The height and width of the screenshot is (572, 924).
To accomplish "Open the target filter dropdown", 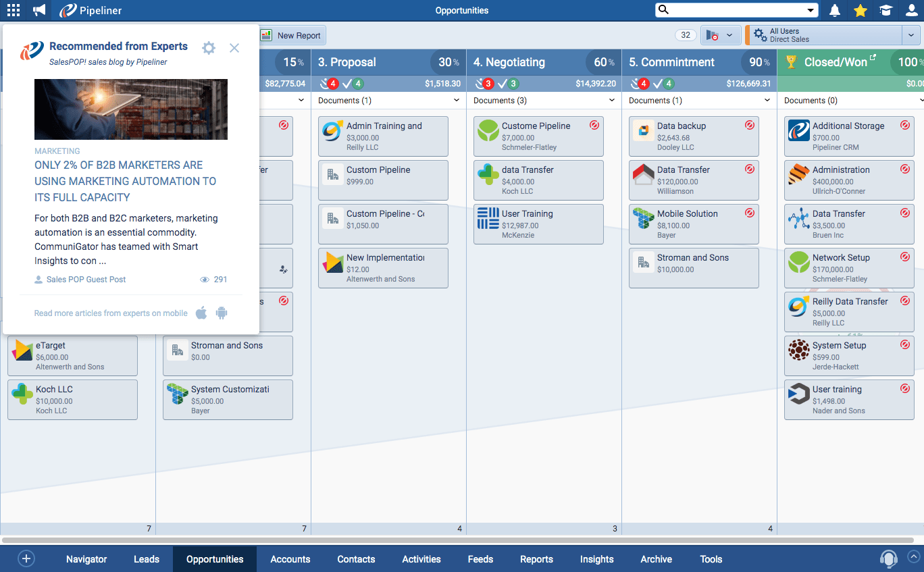I will tap(720, 35).
